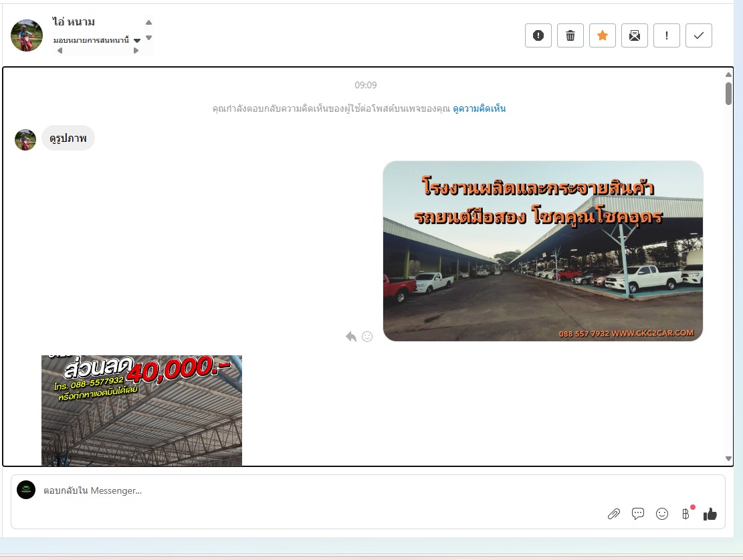Click the contact name ไอ่ หนาม
The height and width of the screenshot is (560, 743).
(74, 22)
